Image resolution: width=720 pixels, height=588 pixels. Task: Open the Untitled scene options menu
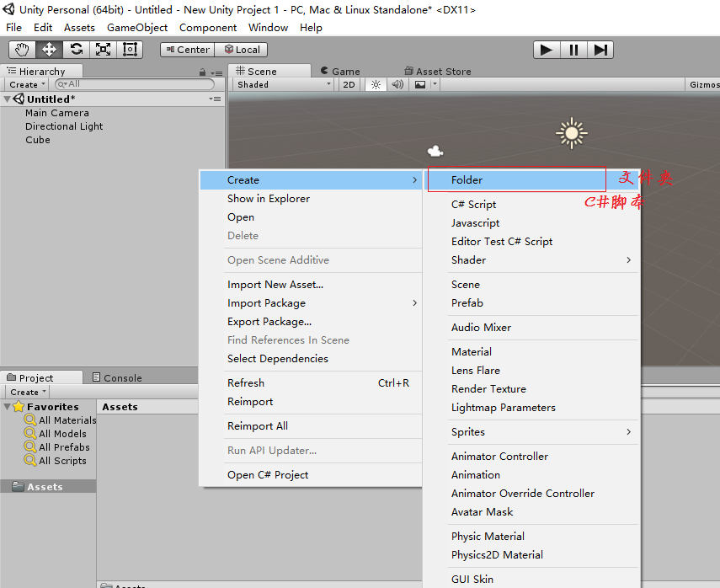pyautogui.click(x=215, y=99)
